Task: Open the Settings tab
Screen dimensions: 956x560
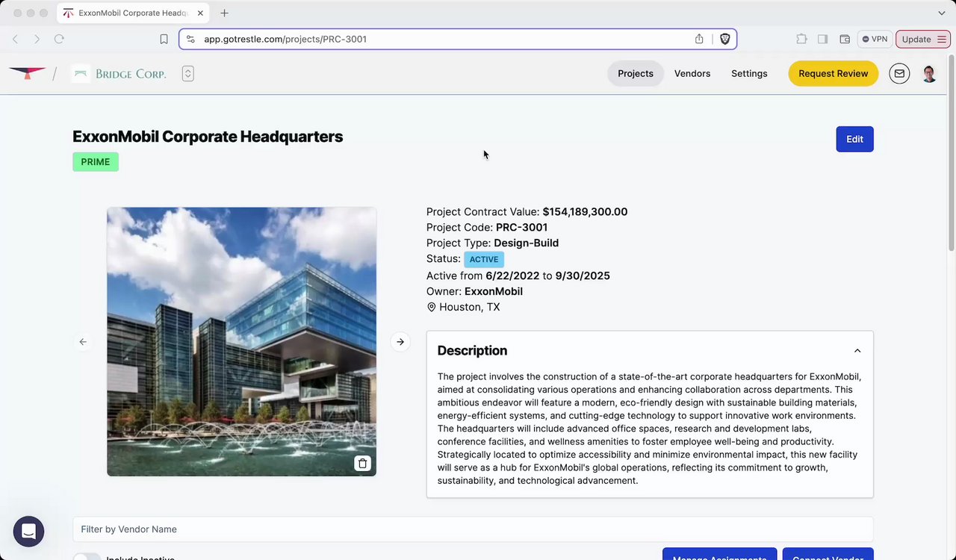Action: 749,73
